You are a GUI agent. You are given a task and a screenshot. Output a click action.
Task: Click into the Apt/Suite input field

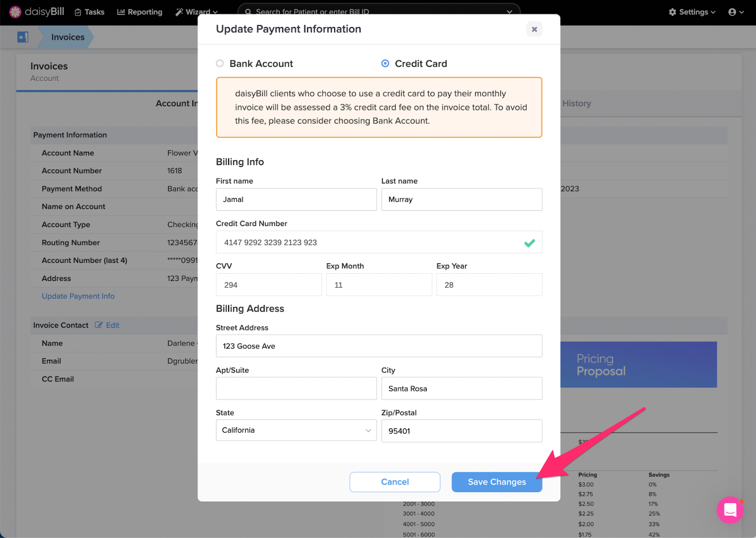[296, 388]
